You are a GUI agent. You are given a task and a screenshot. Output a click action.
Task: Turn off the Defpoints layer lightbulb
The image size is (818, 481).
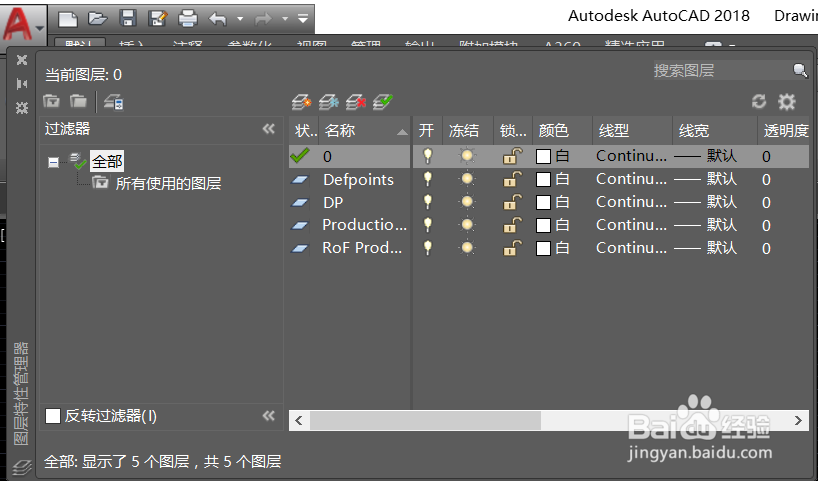(428, 179)
